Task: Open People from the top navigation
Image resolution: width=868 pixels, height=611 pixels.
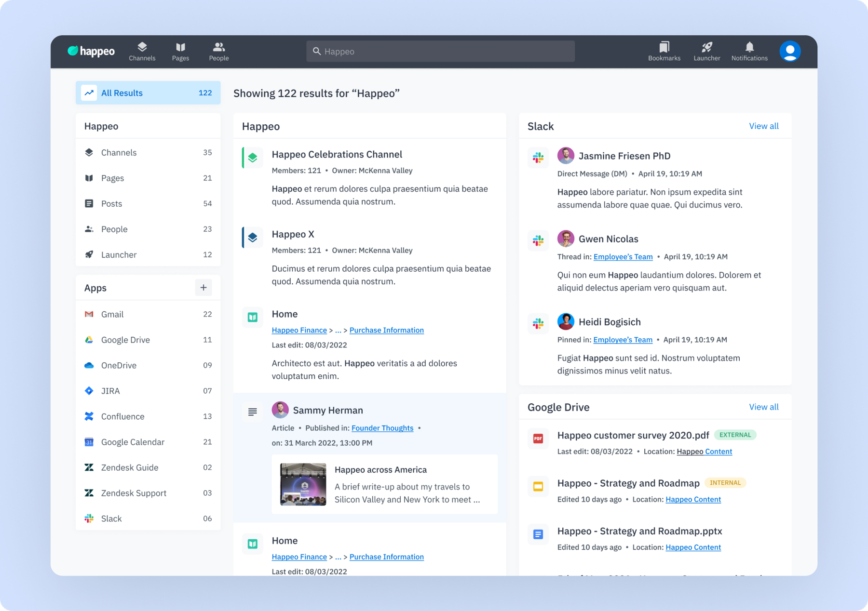Action: pos(219,52)
